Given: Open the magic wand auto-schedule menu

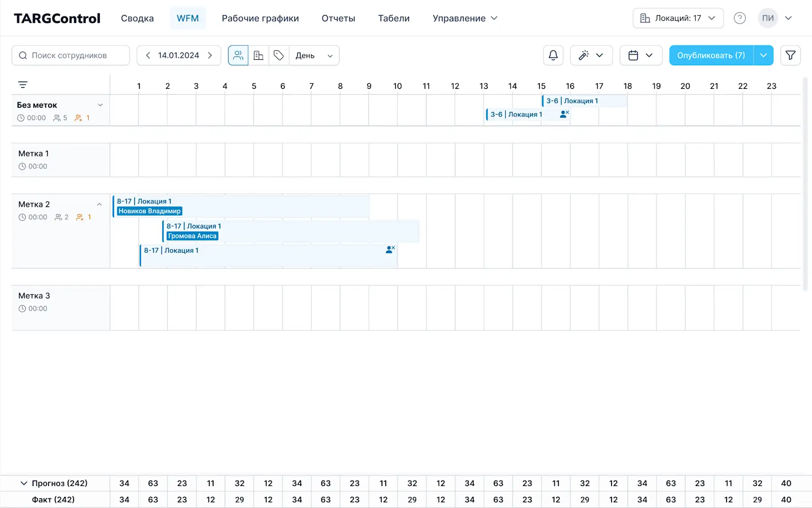Looking at the screenshot, I should [x=591, y=55].
